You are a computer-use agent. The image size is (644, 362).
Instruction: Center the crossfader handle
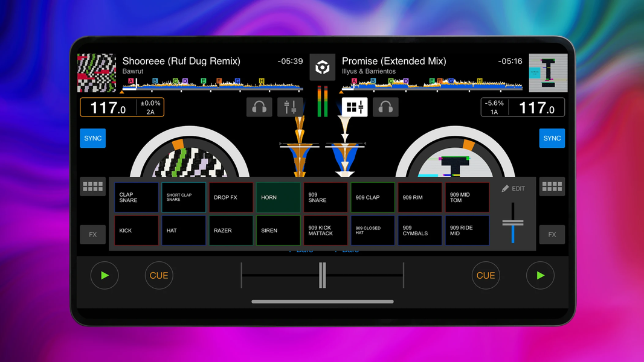click(322, 274)
